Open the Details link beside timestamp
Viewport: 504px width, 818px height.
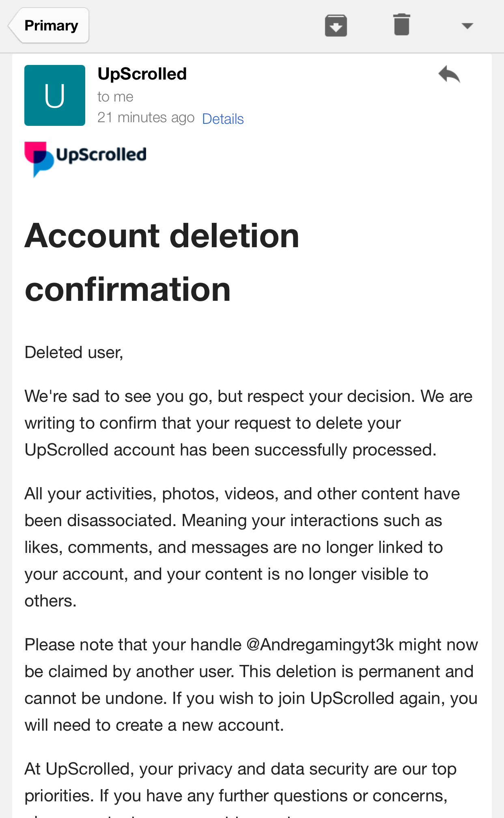(223, 119)
